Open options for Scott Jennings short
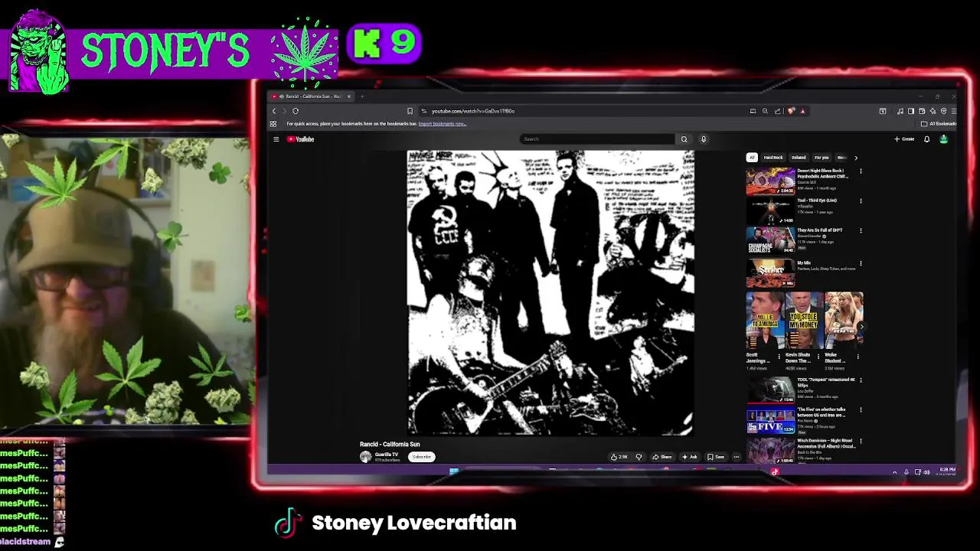This screenshot has height=551, width=980. tap(779, 356)
